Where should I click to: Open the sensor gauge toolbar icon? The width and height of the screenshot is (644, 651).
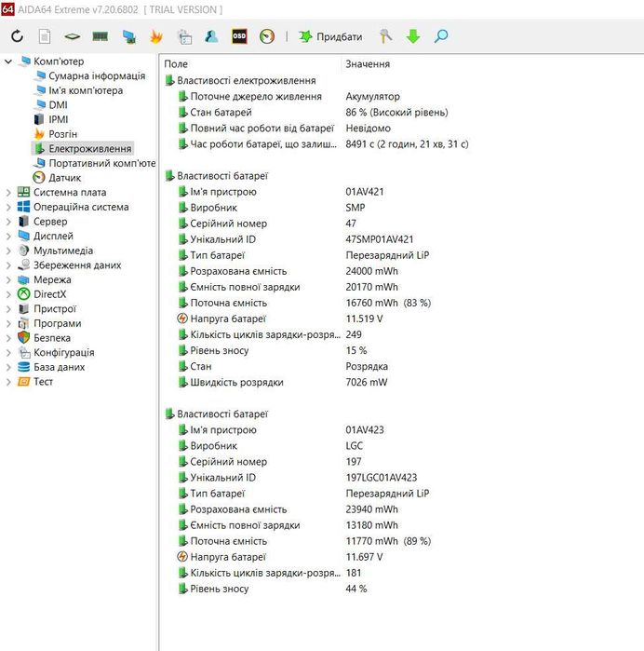pos(267,36)
